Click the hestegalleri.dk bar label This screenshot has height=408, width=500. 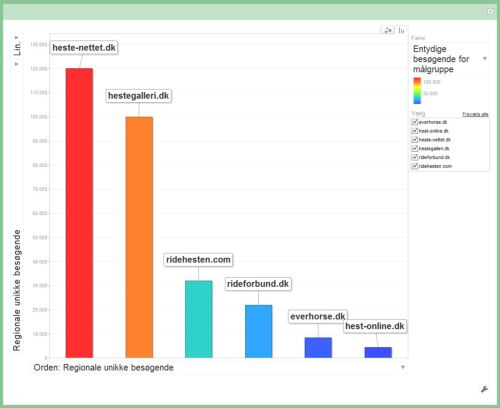[139, 96]
